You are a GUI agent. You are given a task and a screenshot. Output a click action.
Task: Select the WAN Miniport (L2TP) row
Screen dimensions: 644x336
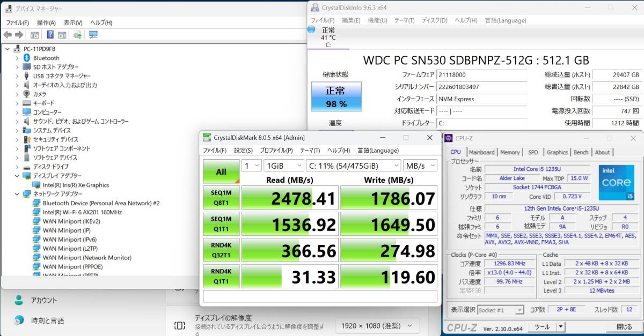pyautogui.click(x=70, y=249)
